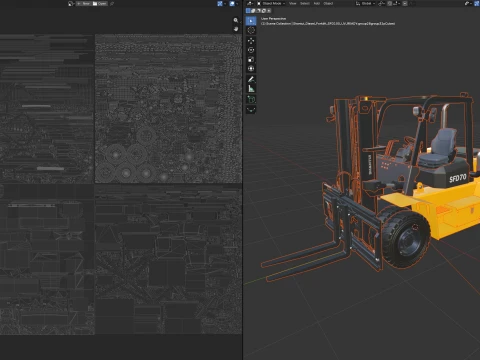
Task: Select the subtract selection mode icon
Action: pyautogui.click(x=258, y=11)
